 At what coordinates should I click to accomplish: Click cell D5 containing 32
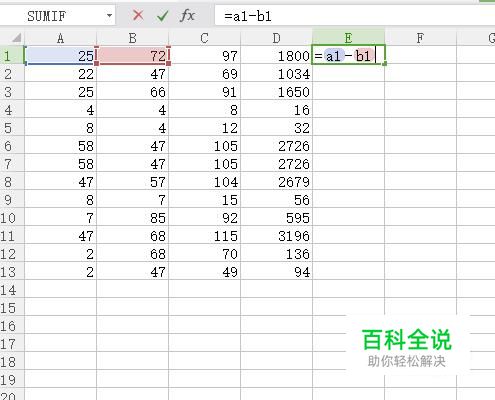point(276,127)
